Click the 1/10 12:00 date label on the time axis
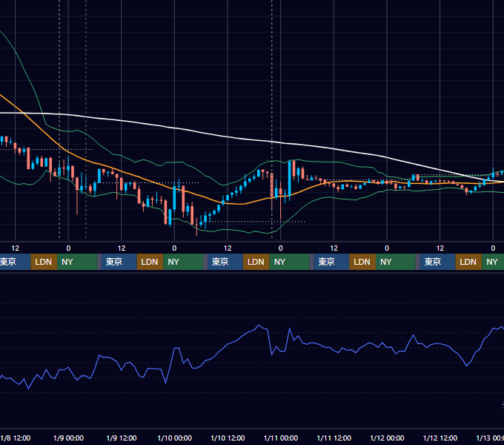The height and width of the screenshot is (445, 504). click(x=228, y=438)
